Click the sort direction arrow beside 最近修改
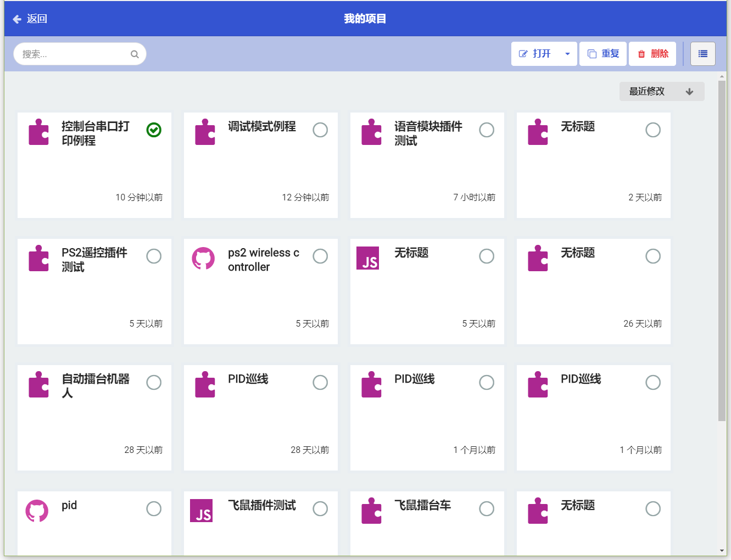This screenshot has width=731, height=560. (690, 91)
